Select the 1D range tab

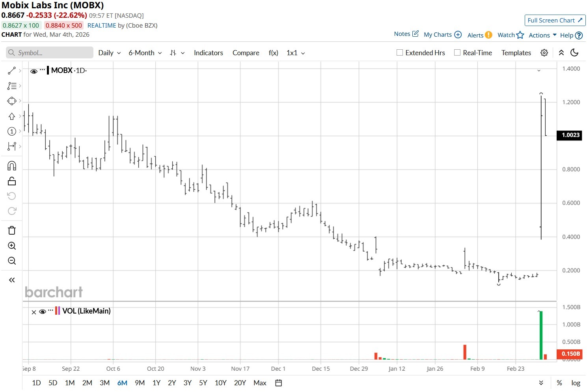[36, 383]
